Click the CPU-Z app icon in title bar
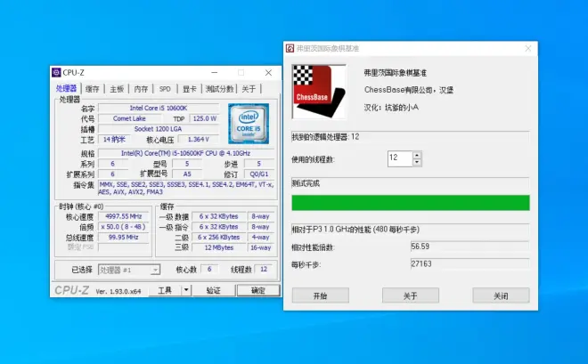The width and height of the screenshot is (588, 364). tap(56, 72)
